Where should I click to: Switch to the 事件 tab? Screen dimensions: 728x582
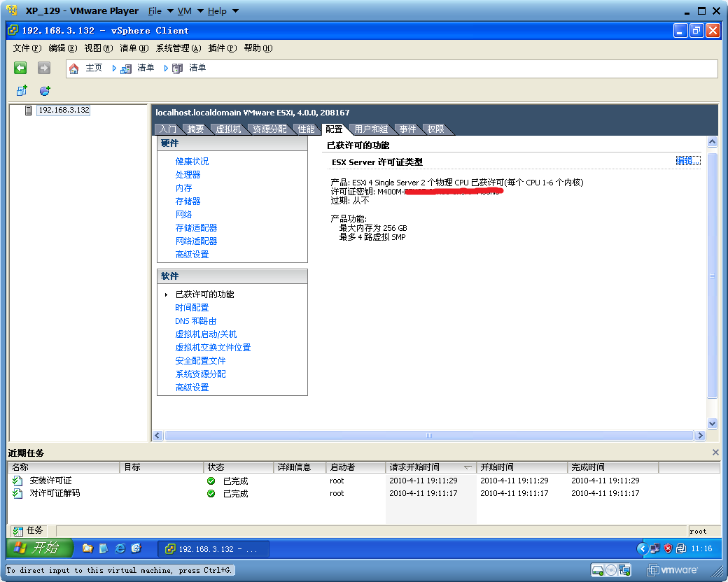(407, 129)
